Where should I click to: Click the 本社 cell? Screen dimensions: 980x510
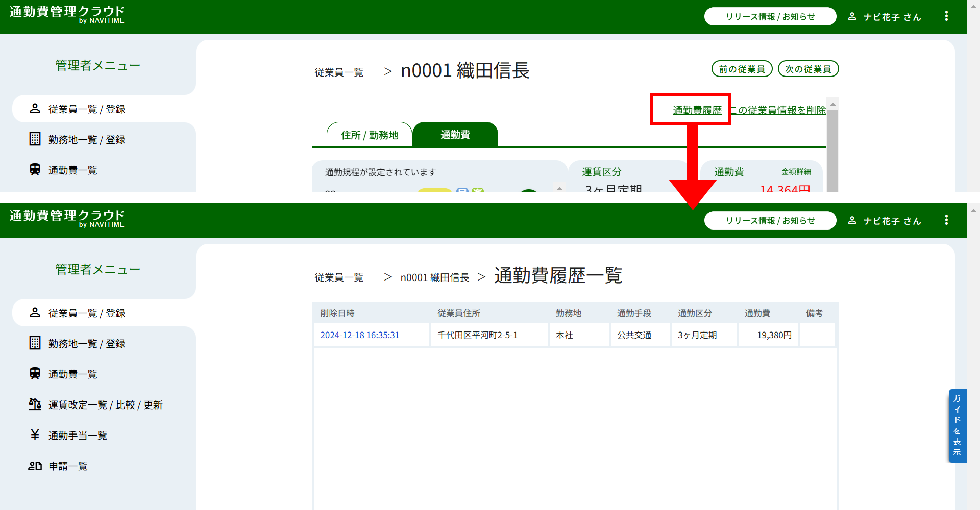click(x=579, y=335)
